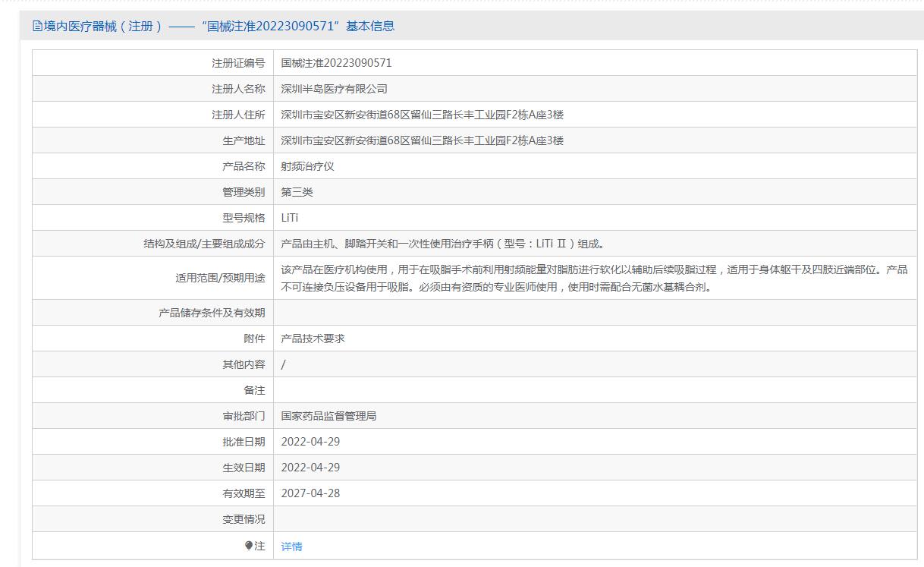Image resolution: width=924 pixels, height=567 pixels.
Task: Click the 其他内容 label
Action: (244, 364)
